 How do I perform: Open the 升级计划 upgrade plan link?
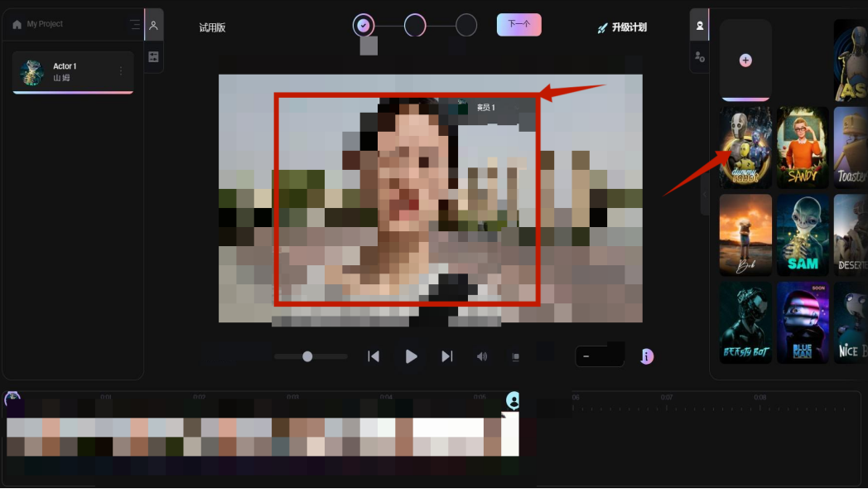pos(622,27)
